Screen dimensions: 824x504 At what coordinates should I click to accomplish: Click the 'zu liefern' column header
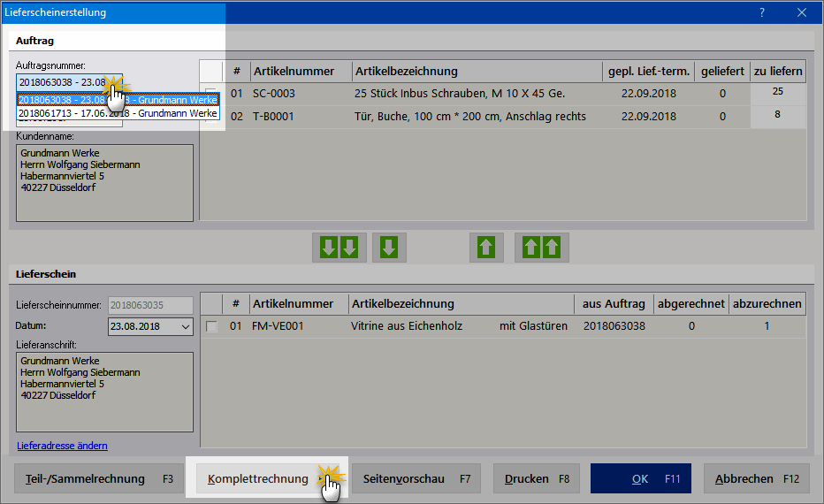point(778,72)
